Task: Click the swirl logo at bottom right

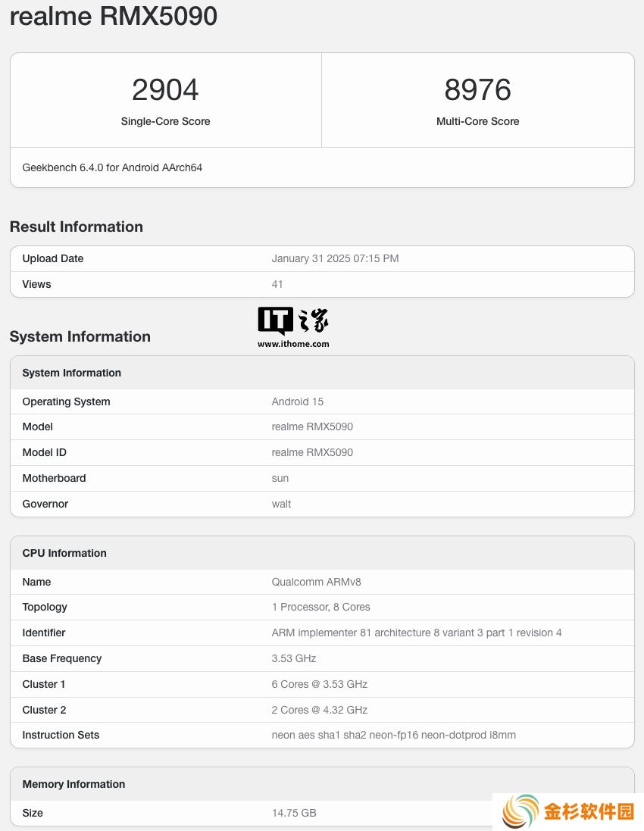Action: pos(521,811)
